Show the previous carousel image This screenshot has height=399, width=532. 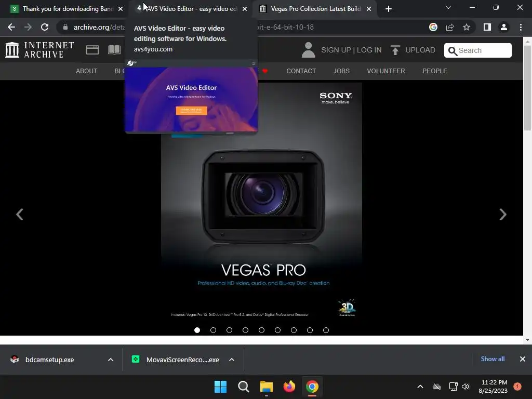click(x=20, y=214)
